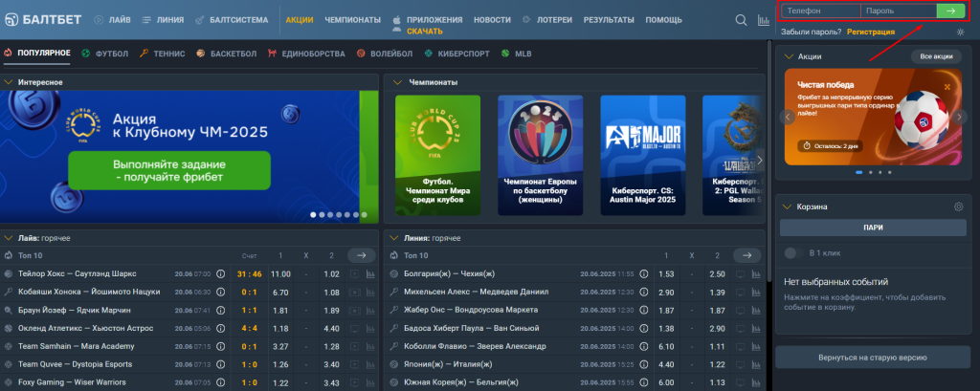Open info icon for Михельсен Алекс match

point(643,292)
